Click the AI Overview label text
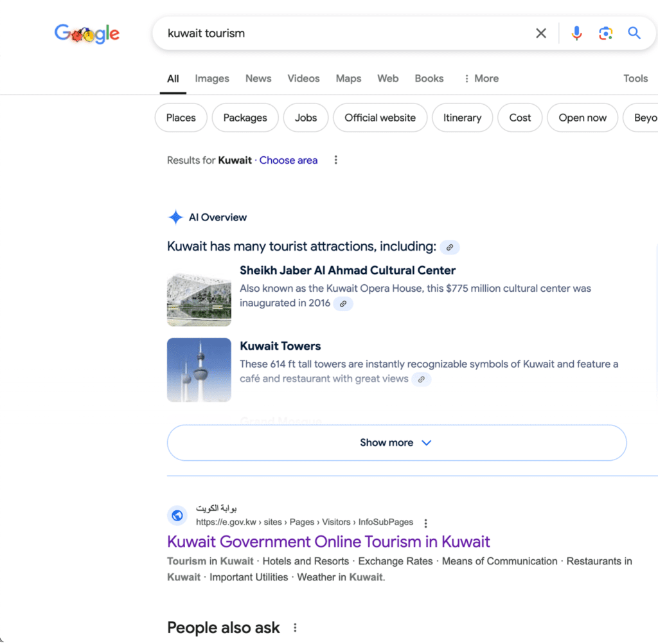658x644 pixels. click(x=217, y=217)
